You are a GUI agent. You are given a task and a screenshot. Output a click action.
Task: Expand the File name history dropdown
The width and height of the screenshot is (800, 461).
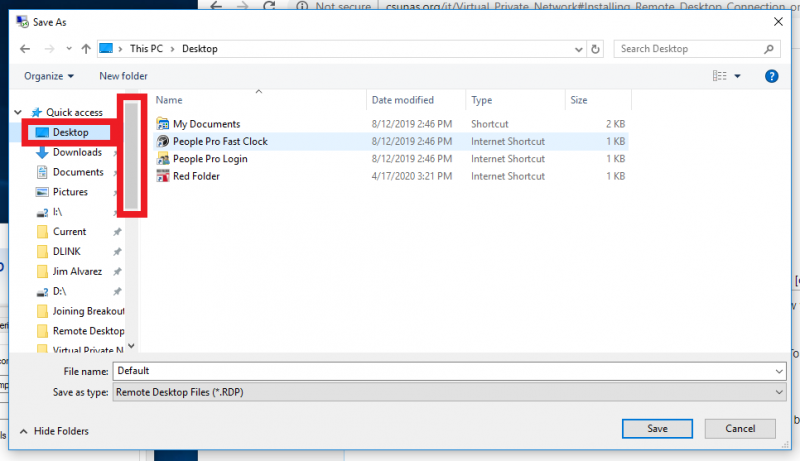tap(779, 371)
